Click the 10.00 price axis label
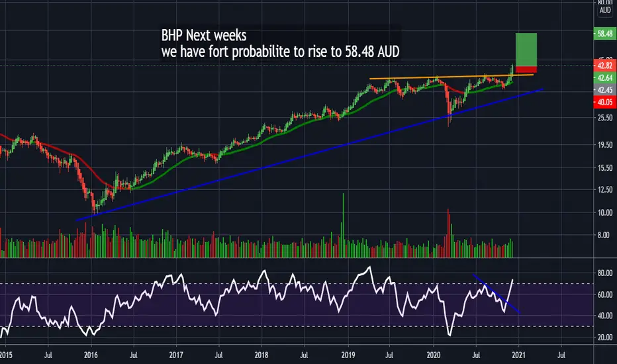 [605, 212]
